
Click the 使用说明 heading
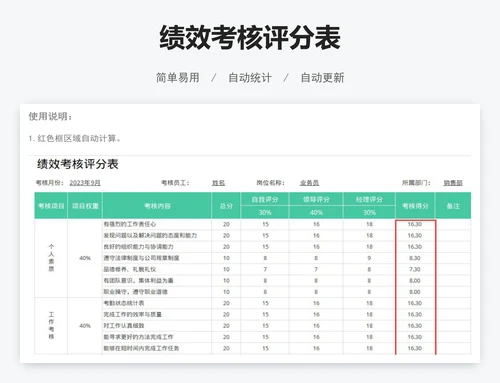(x=50, y=116)
